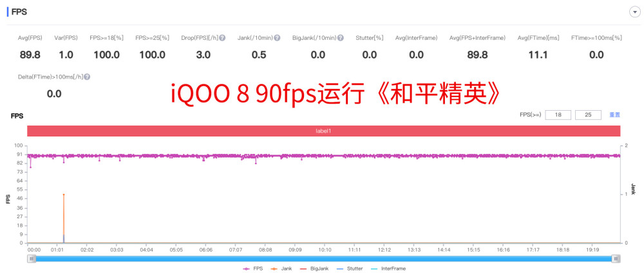The width and height of the screenshot is (644, 273).
Task: Click the FTime>=100ms[%] label
Action: (x=596, y=38)
